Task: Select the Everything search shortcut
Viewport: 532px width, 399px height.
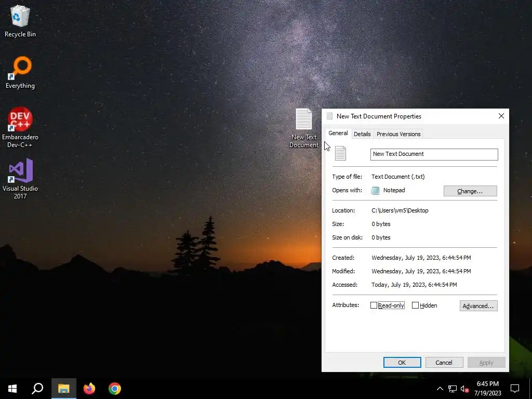Action: click(20, 73)
